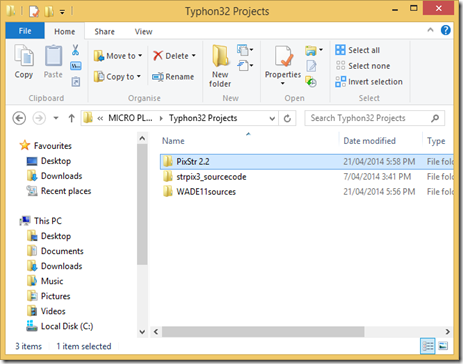
Task: Click MICRO PL... breadcrumb segment
Action: click(130, 118)
